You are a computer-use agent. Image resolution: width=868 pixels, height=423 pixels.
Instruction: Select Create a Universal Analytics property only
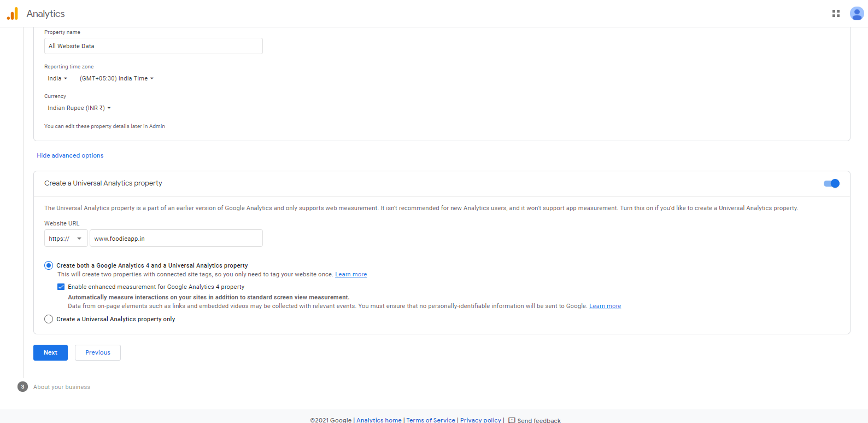[49, 319]
